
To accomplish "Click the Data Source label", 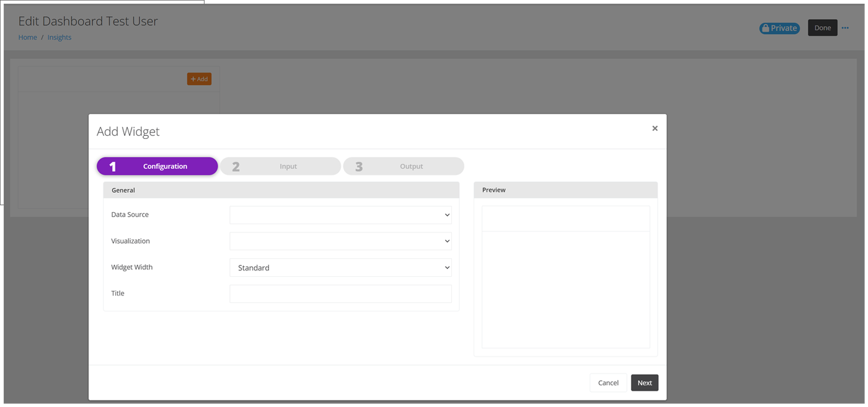I will (130, 215).
